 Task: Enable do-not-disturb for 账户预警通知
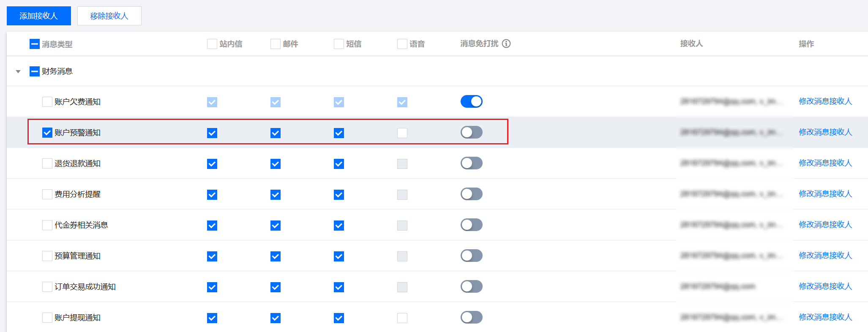[471, 132]
